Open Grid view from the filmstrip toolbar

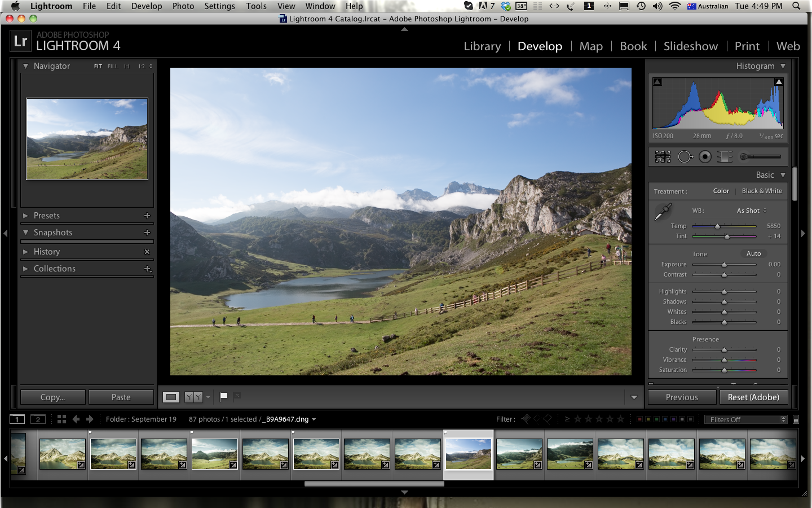[61, 419]
